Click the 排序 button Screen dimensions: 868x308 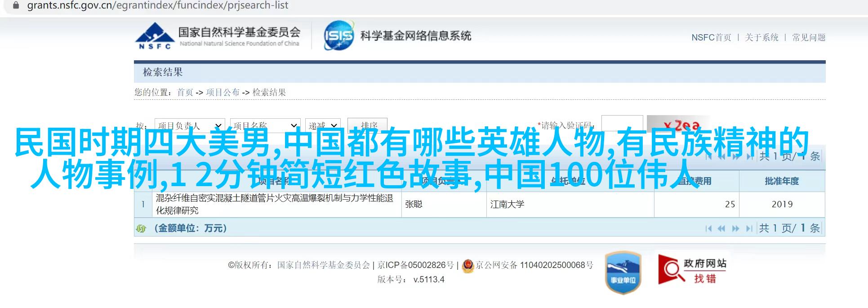[369, 125]
